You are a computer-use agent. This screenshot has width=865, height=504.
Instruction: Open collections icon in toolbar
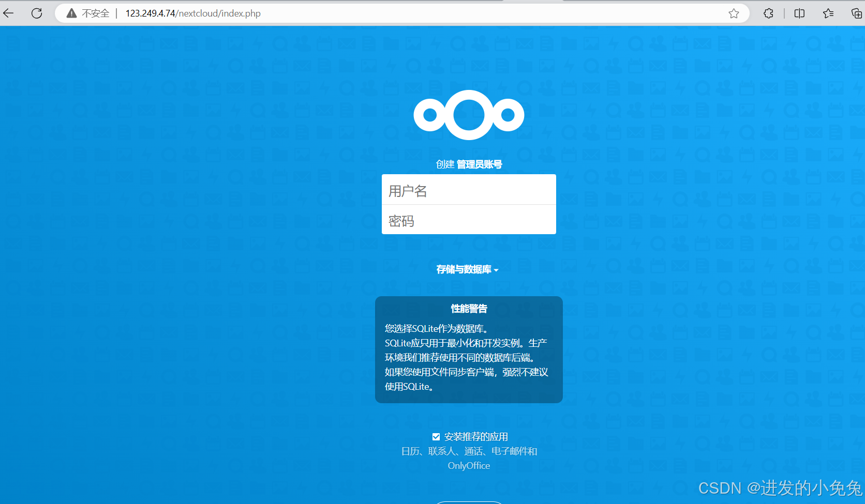coord(857,13)
